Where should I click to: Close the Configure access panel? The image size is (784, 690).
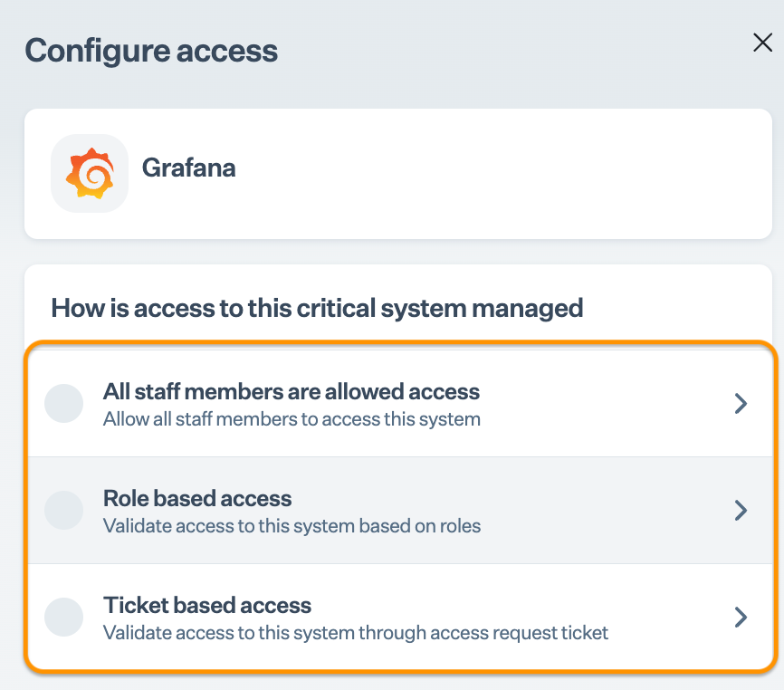pos(762,43)
